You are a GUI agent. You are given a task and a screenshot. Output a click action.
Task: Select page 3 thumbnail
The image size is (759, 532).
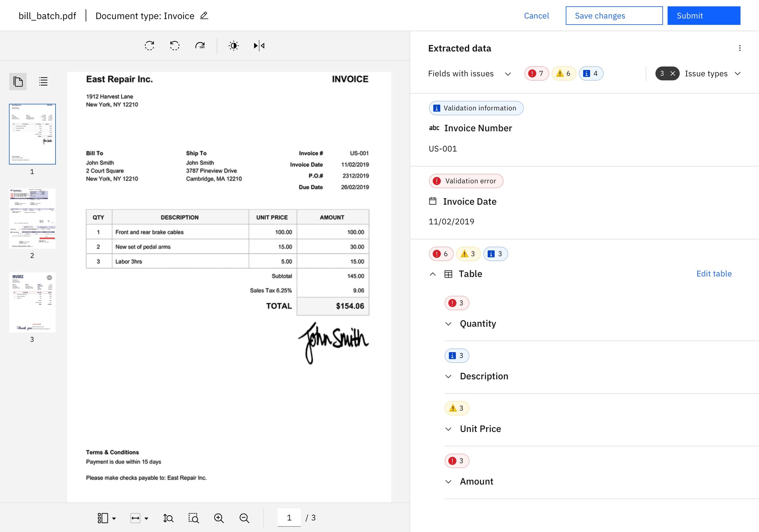(32, 302)
